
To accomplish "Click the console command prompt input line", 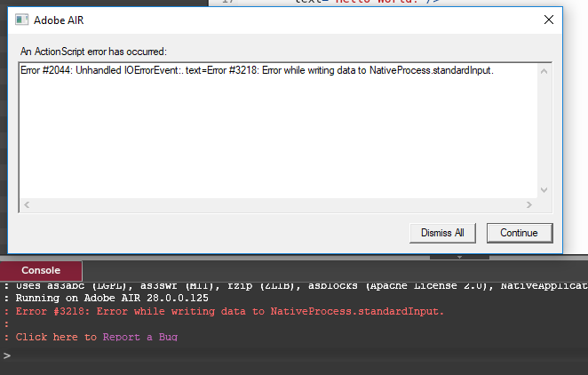I will (294, 355).
